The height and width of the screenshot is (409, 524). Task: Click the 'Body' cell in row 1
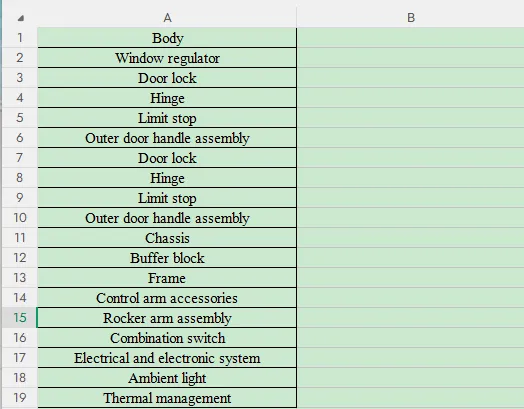[167, 38]
